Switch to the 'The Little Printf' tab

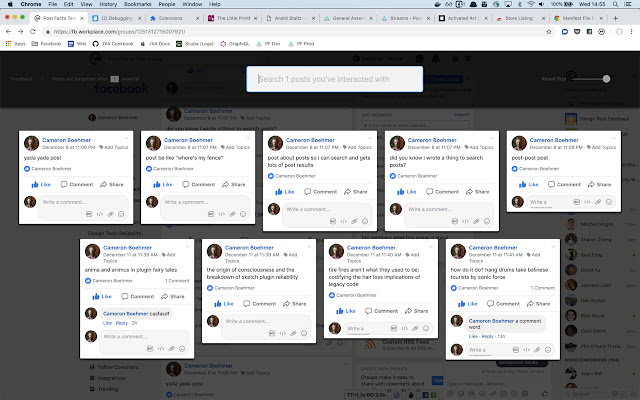click(233, 18)
